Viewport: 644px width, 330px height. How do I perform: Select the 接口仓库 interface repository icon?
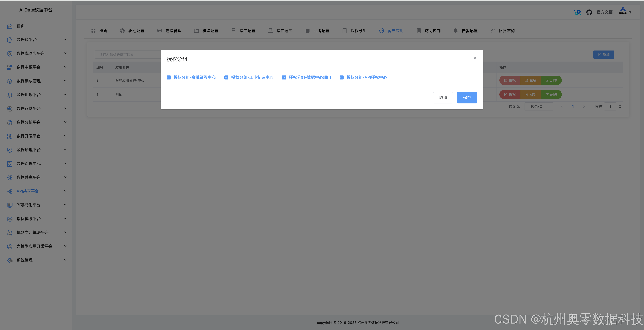click(x=271, y=30)
